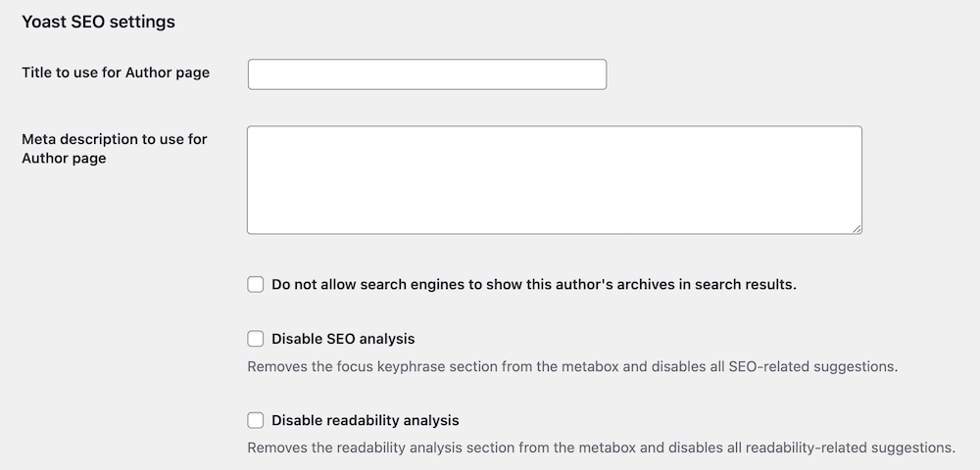
Task: Click the textarea resize handle icon
Action: click(857, 229)
